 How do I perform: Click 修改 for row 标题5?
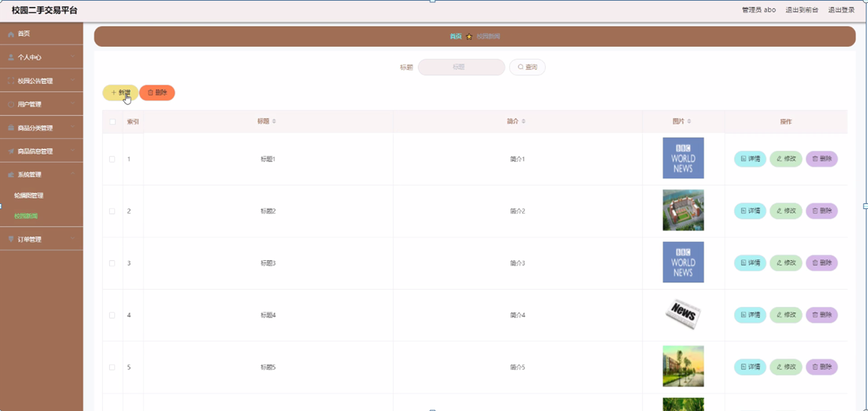point(786,367)
